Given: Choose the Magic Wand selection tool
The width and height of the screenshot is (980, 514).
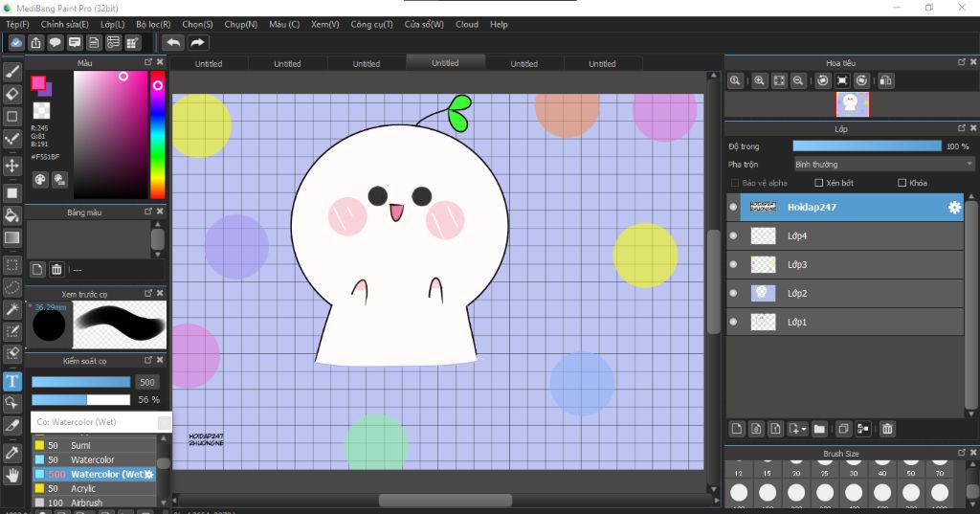Looking at the screenshot, I should 12,309.
